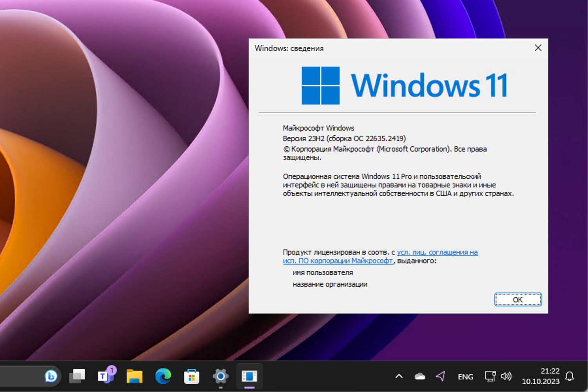Open network status tray icon
The image size is (588, 392).
point(490,376)
